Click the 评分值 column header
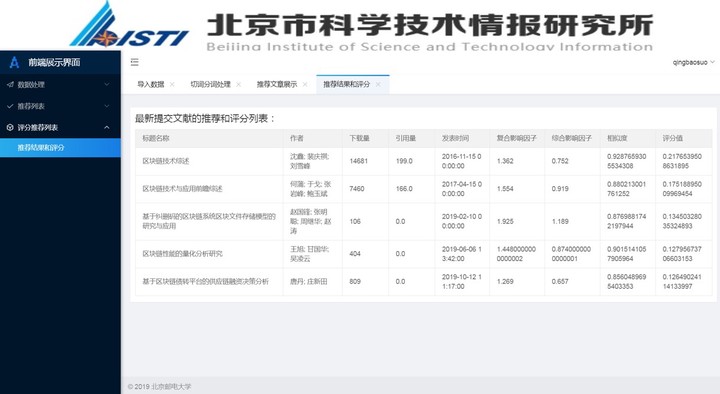 (x=672, y=138)
